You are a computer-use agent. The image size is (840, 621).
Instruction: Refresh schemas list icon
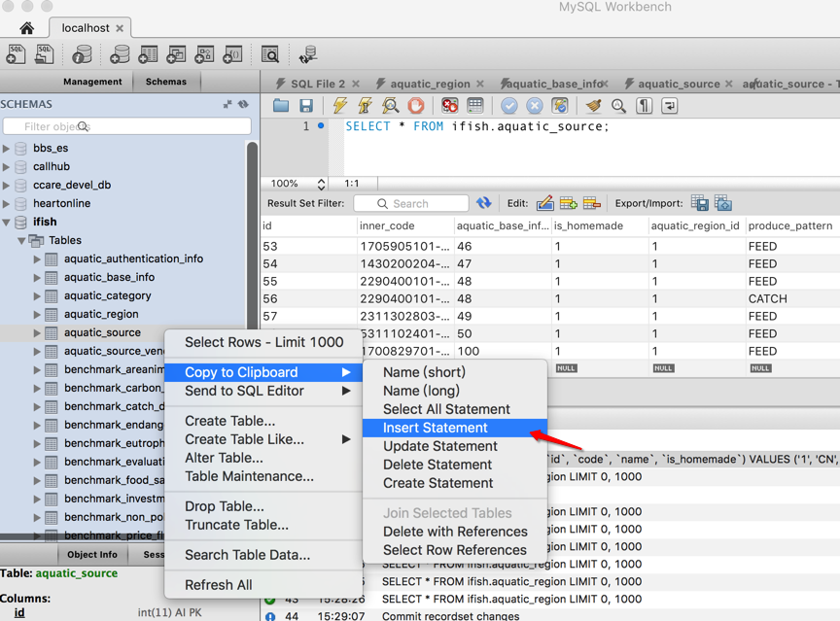coord(244,104)
